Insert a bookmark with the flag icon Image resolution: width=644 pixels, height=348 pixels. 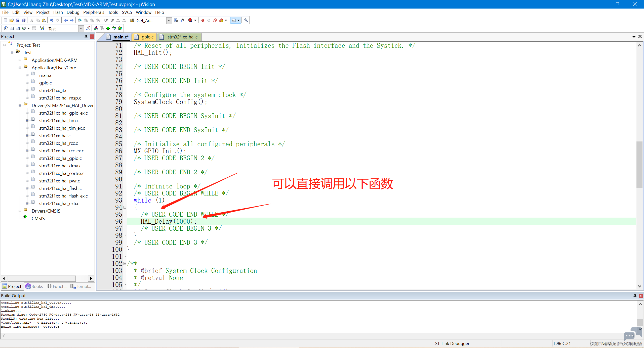tap(80, 20)
